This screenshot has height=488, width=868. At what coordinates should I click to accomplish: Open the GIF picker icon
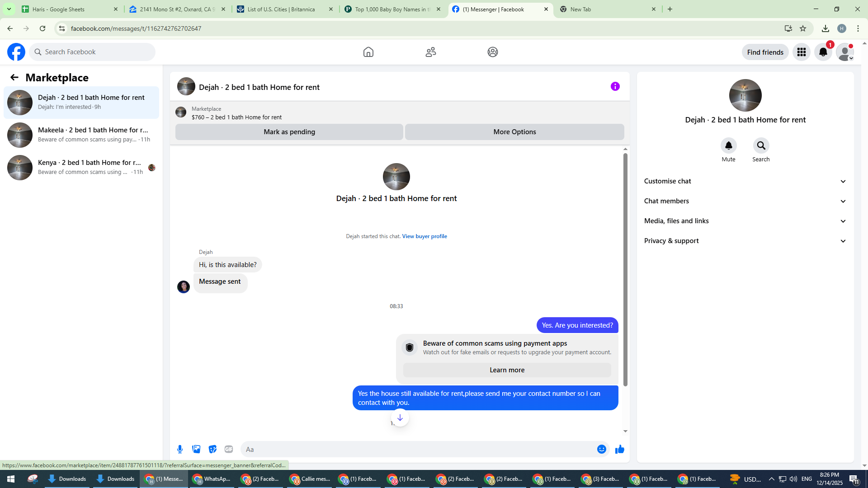tap(229, 449)
